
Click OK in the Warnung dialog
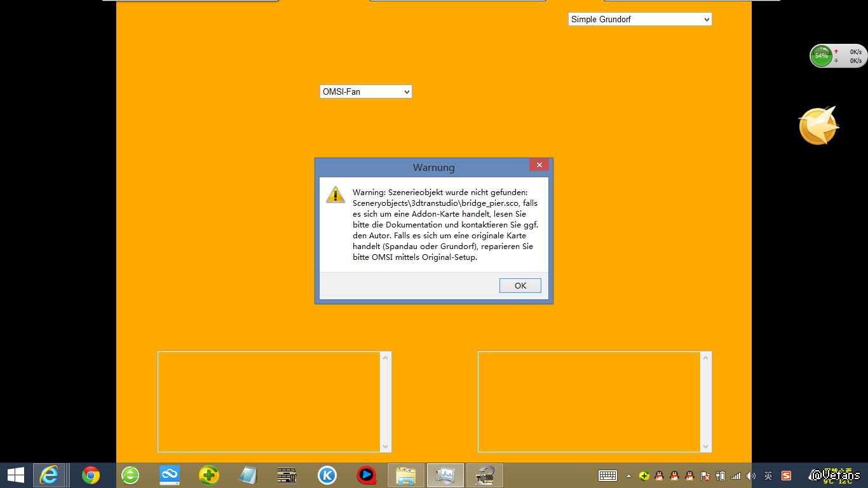coord(520,286)
